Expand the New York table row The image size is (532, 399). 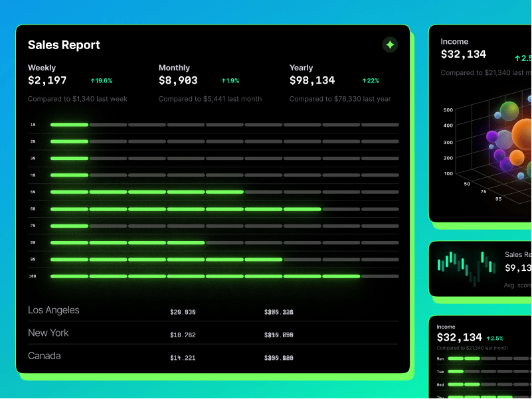[x=48, y=333]
